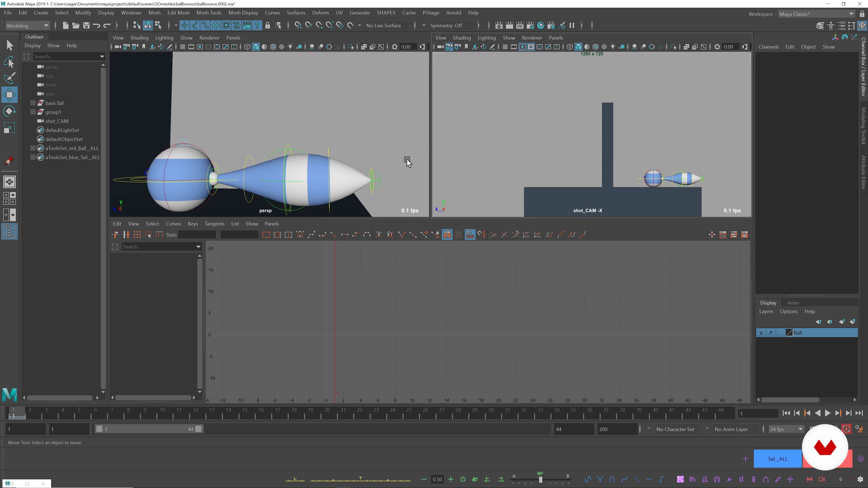Activate the Rotate tool in toolbox
Screen dimensions: 868x488
pyautogui.click(x=9, y=111)
